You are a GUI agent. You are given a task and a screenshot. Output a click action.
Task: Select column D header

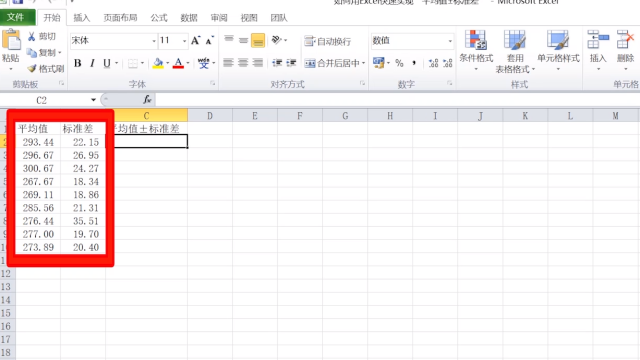(210, 116)
